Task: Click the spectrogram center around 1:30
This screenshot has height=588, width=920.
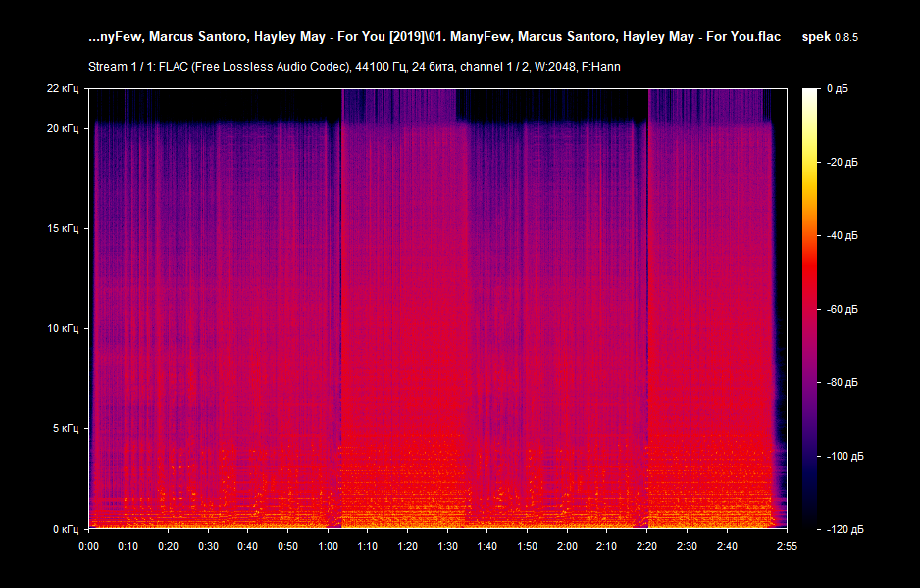Action: [447, 309]
